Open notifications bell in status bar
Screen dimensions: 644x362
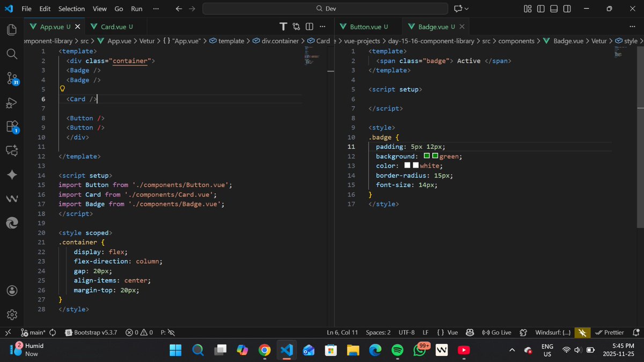[636, 333]
